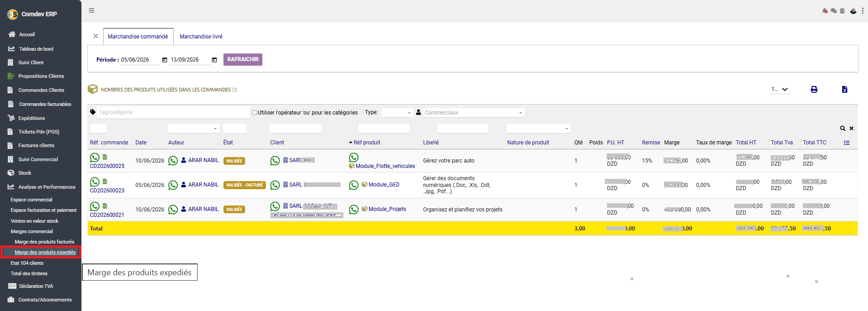Open Stock in the sidebar

[25, 173]
